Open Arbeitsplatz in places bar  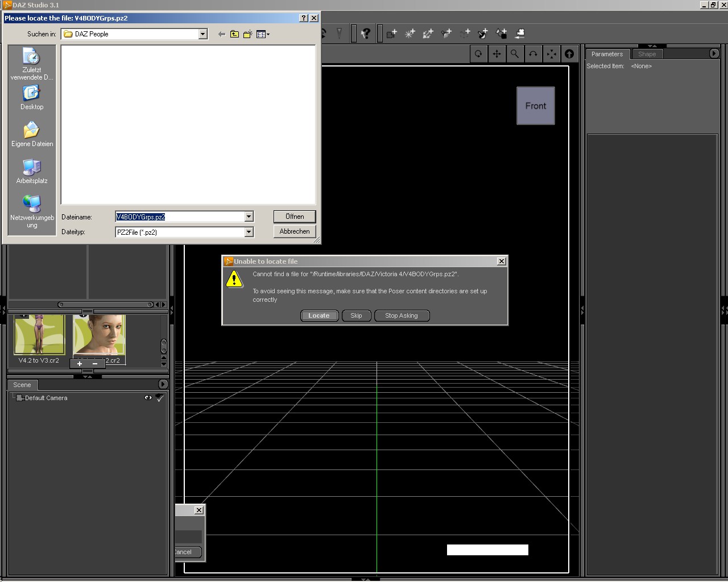(x=32, y=172)
